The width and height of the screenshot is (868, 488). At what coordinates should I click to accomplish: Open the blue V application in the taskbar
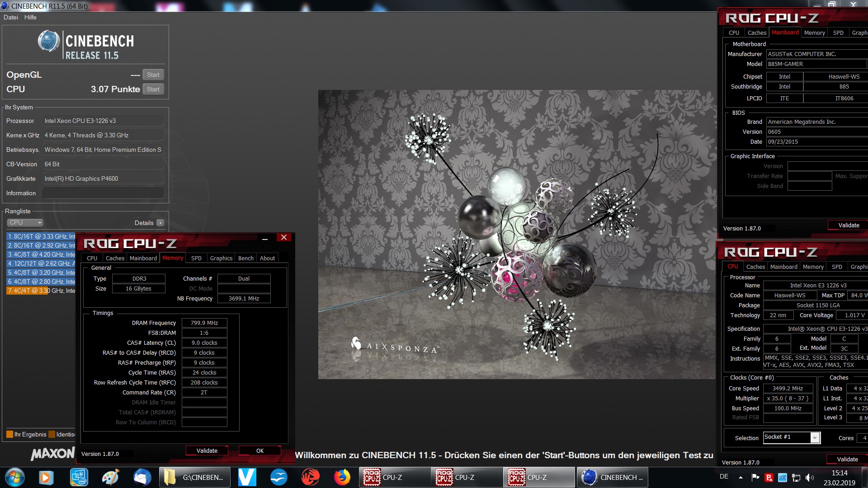[247, 477]
